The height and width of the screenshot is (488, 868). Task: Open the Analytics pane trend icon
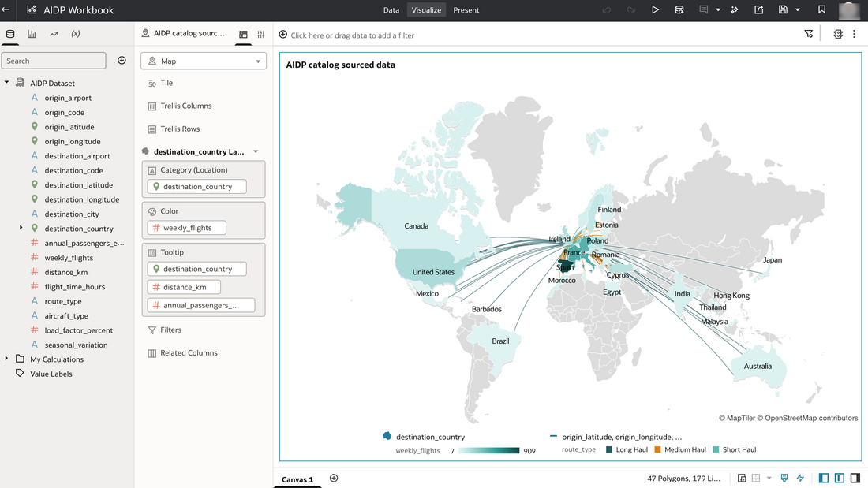click(54, 34)
